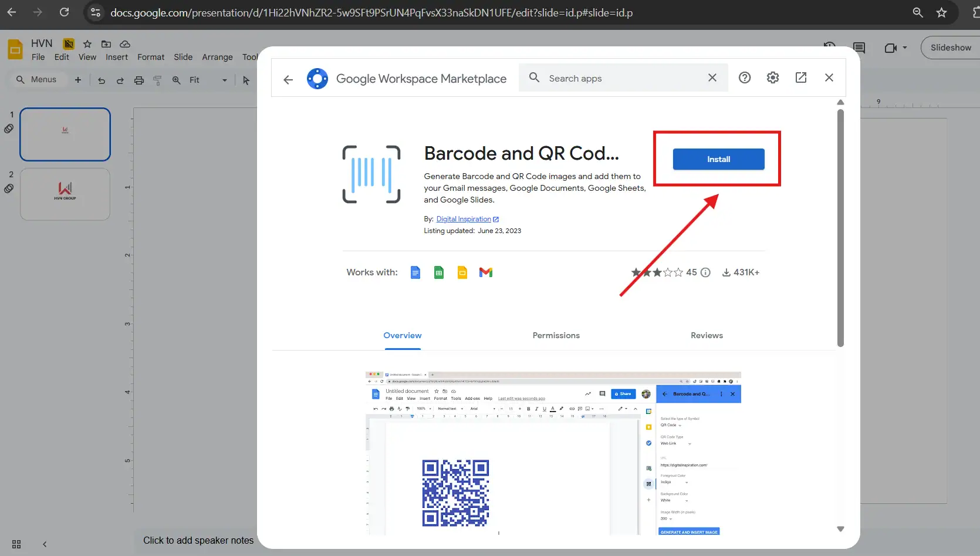Print the presentation
This screenshot has width=980, height=556.
coord(139,80)
